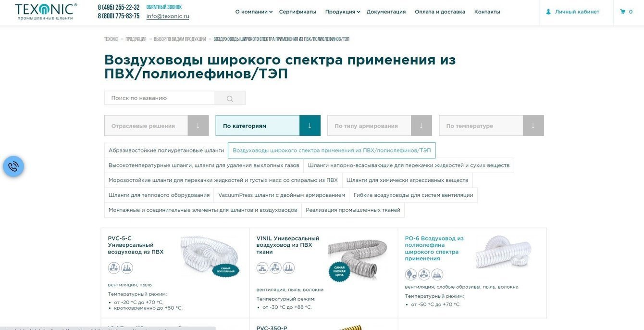644x330 pixels.
Task: Click the first application icon under PO-6
Action: click(411, 275)
